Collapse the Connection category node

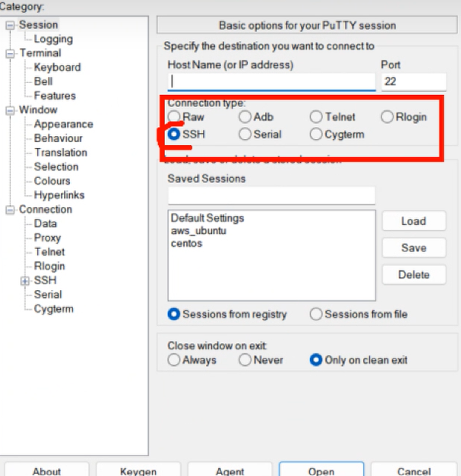pos(10,210)
